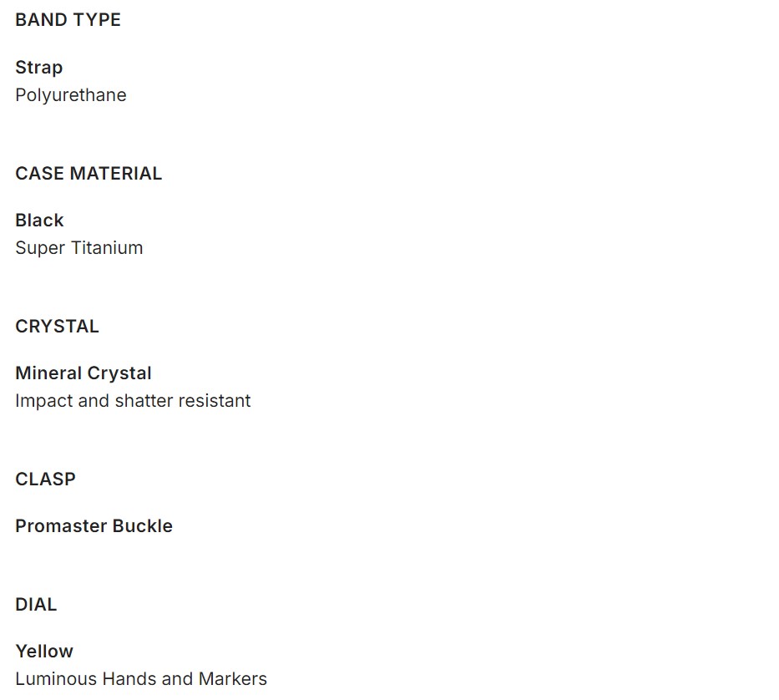Click the BAND TYPE section heading

[x=68, y=20]
